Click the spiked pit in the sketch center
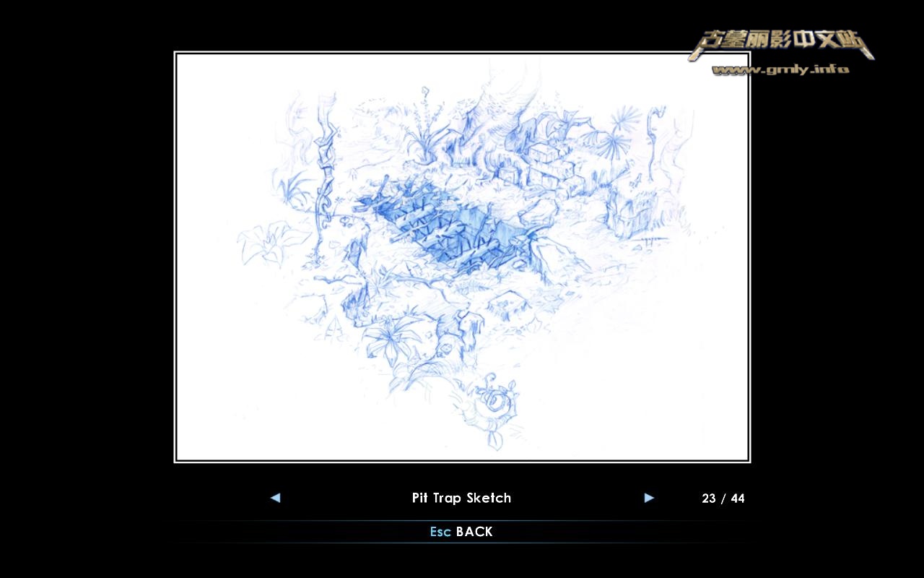Image resolution: width=924 pixels, height=578 pixels. point(448,228)
